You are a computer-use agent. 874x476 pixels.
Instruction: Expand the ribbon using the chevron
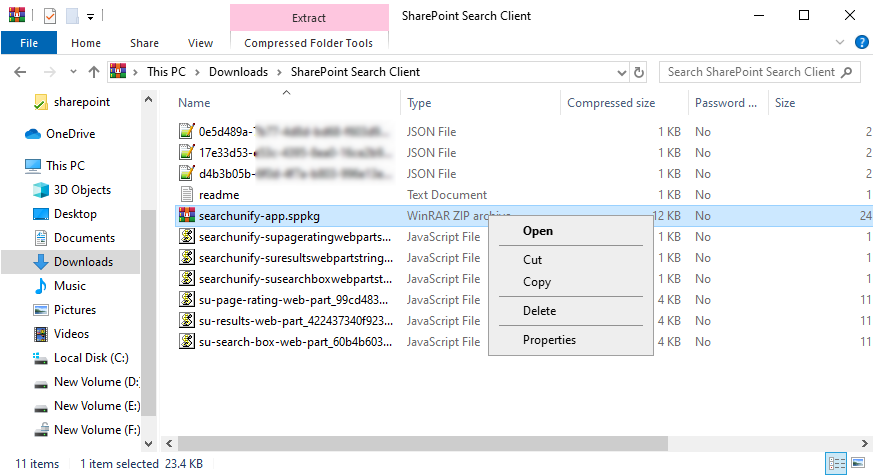840,43
